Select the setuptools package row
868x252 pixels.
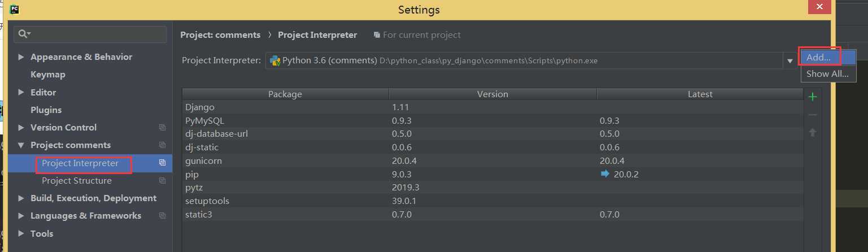493,201
